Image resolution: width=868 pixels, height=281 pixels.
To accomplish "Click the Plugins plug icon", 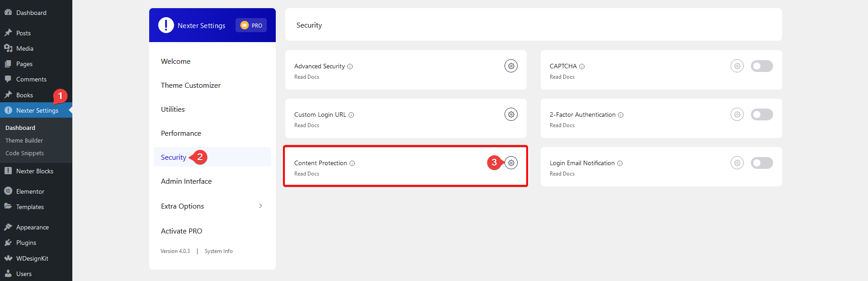I will [8, 243].
